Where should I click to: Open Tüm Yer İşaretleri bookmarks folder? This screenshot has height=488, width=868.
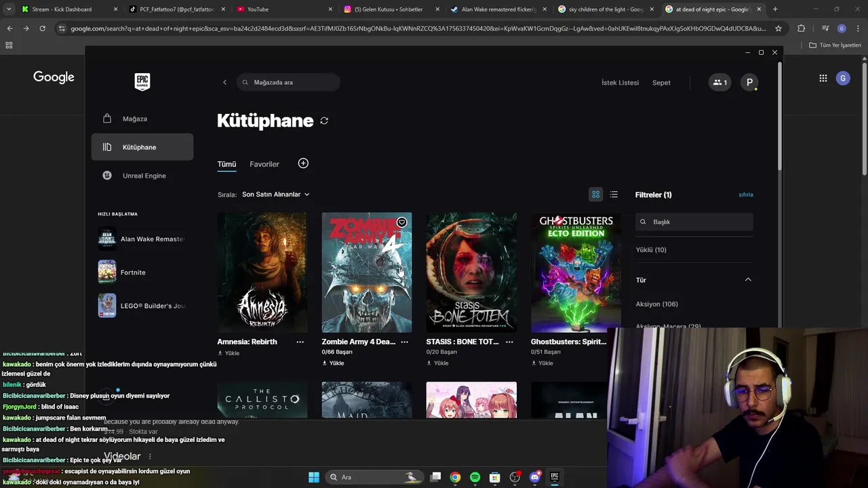835,45
